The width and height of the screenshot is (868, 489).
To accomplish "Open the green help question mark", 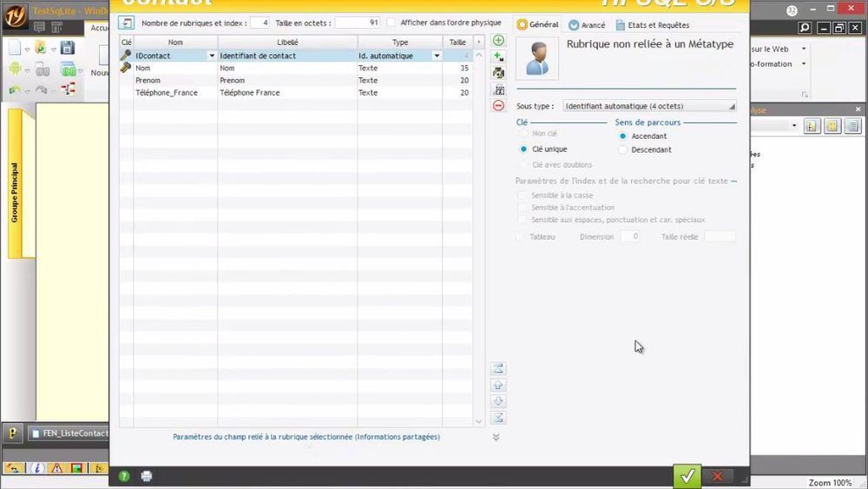I will 124,476.
